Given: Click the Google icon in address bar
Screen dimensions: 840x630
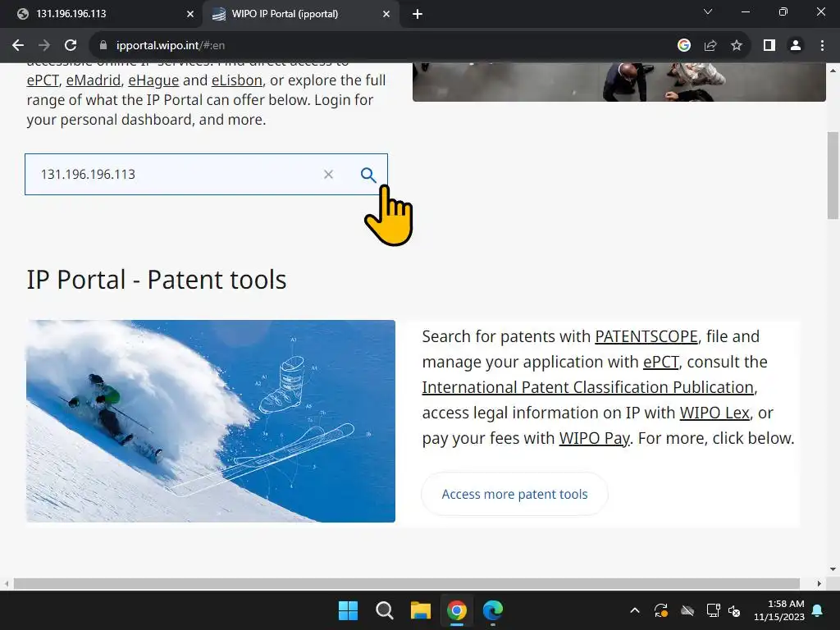Looking at the screenshot, I should click(684, 46).
